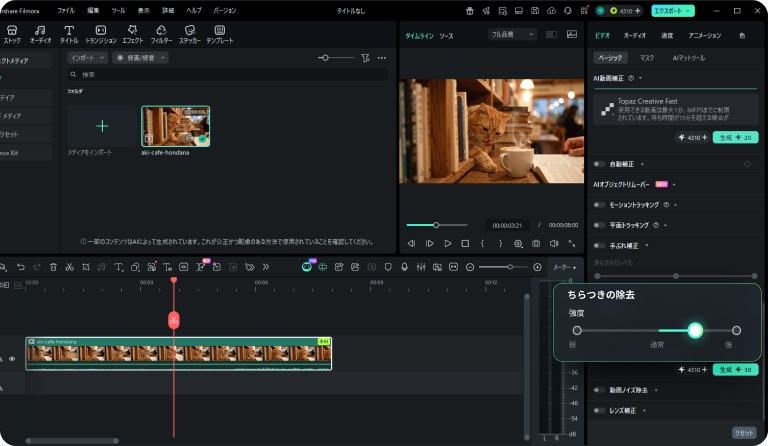The image size is (768, 446).
Task: Click the リセット button
Action: pos(744,432)
